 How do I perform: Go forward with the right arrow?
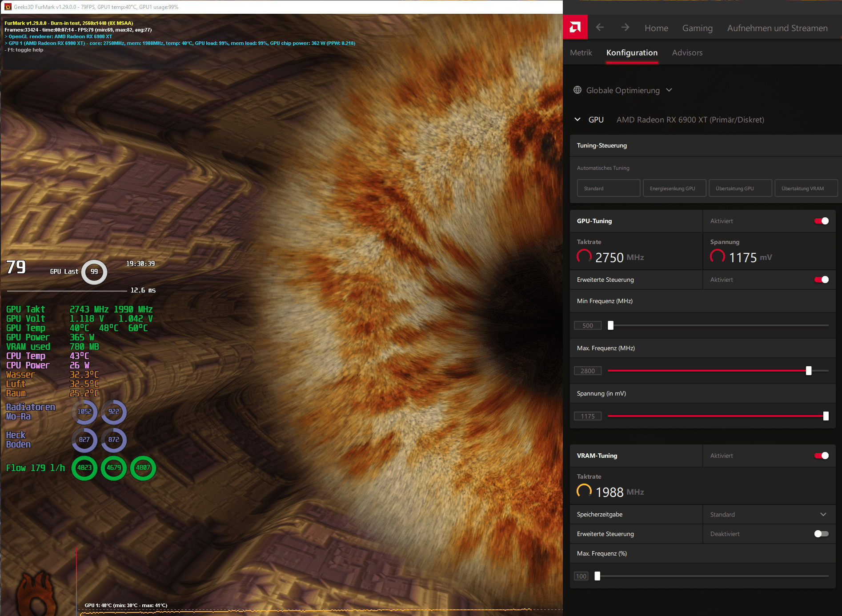pos(625,28)
